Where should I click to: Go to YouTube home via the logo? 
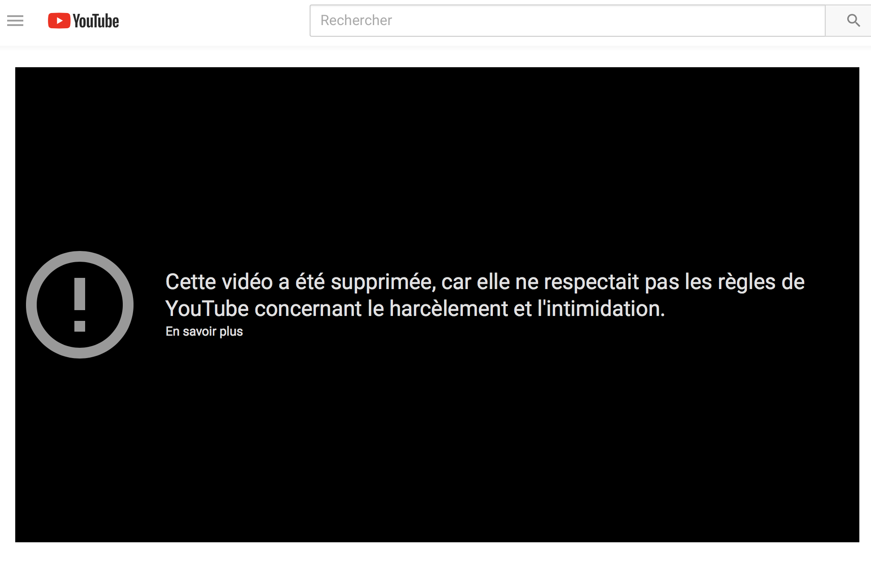(x=83, y=21)
